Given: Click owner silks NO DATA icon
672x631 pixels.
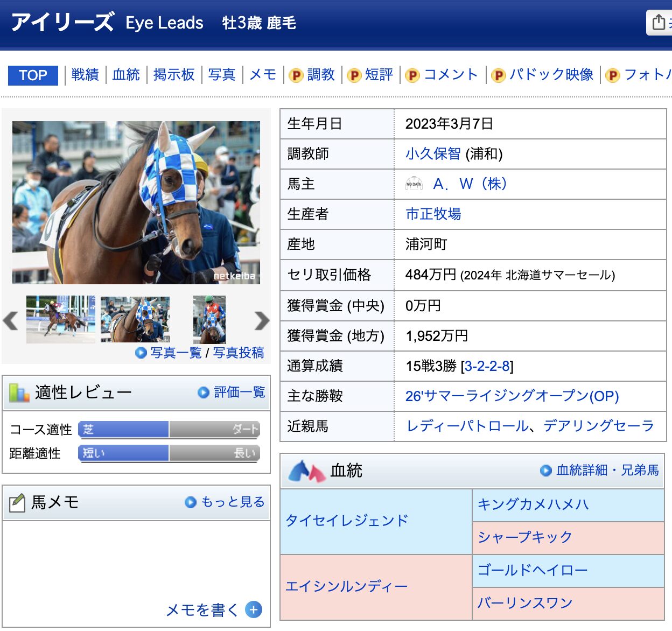Looking at the screenshot, I should [x=414, y=184].
